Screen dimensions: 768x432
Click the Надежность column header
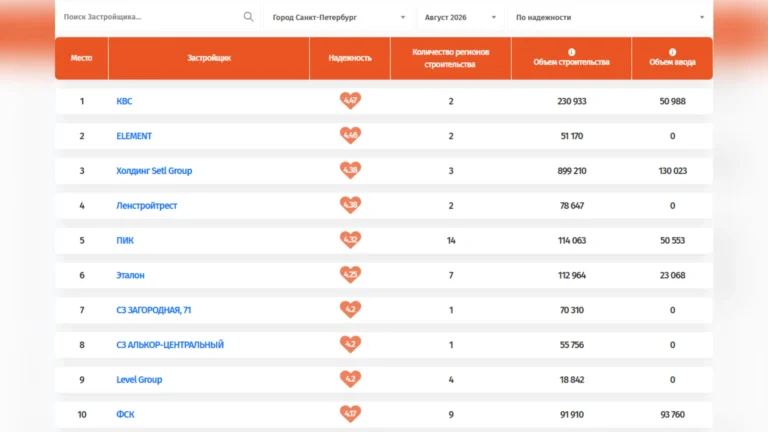pyautogui.click(x=350, y=58)
